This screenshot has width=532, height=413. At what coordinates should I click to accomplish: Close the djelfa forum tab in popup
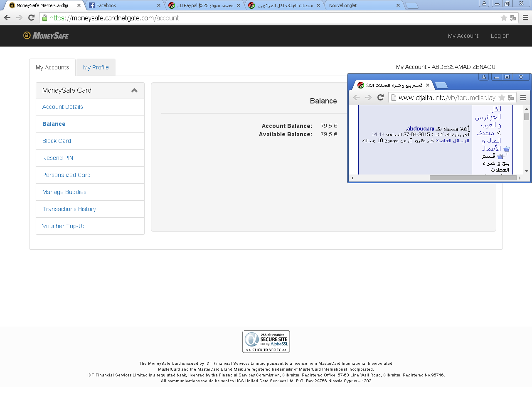pos(428,85)
